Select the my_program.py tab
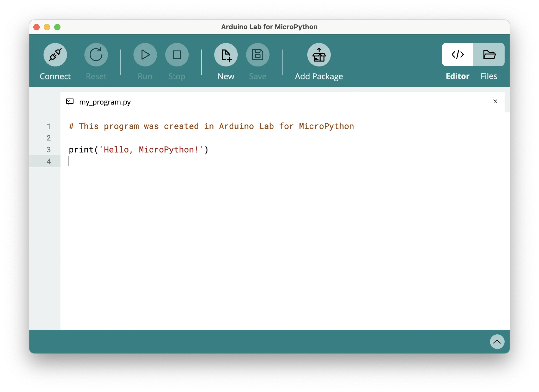Screen dimensions: 539x392 (105, 102)
